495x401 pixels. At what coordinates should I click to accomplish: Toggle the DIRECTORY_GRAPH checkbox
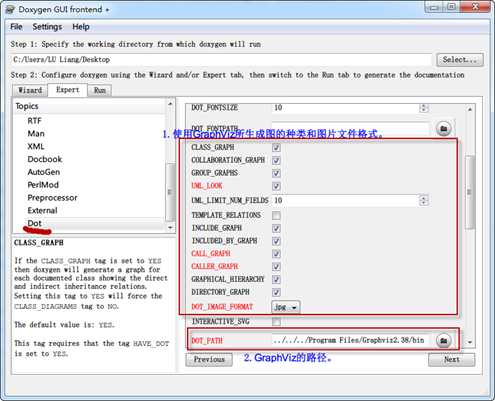coord(276,292)
